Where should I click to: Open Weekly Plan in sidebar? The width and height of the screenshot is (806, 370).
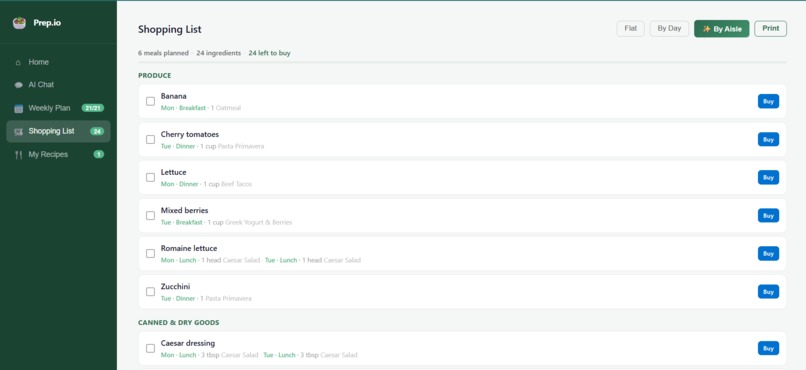tap(58, 108)
